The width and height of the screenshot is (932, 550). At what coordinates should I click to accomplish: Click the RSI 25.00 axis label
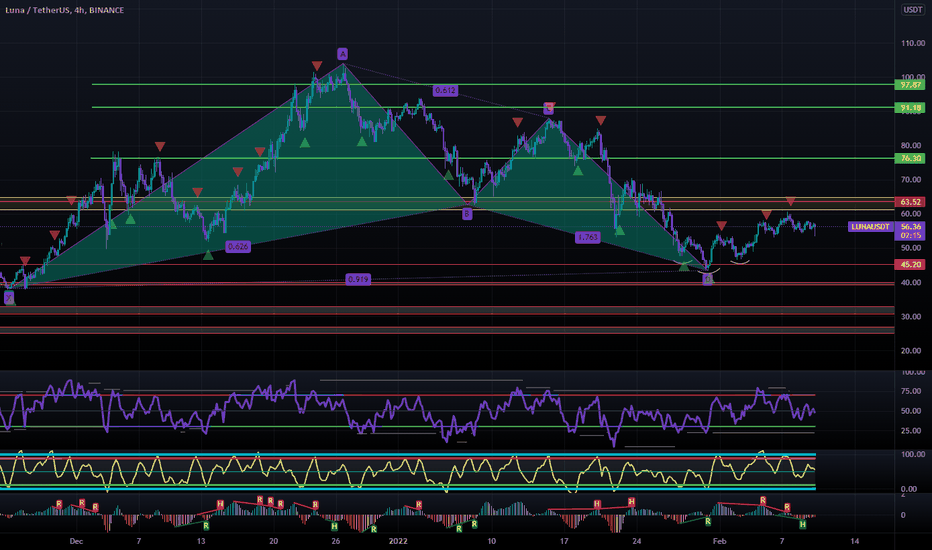coord(911,430)
